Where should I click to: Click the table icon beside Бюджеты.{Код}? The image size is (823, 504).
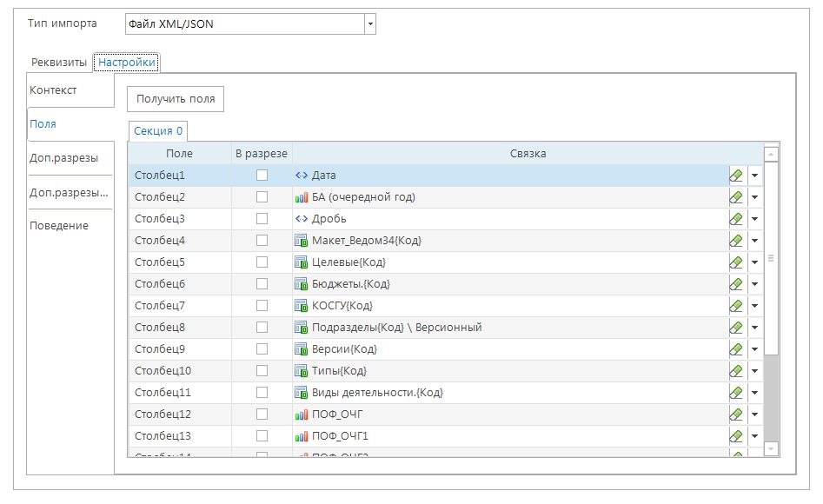302,284
